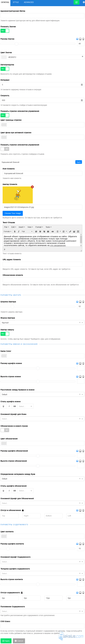Open Определение интервала между букв dropdown
Screen dimensions: 85x644
[x=42, y=479]
